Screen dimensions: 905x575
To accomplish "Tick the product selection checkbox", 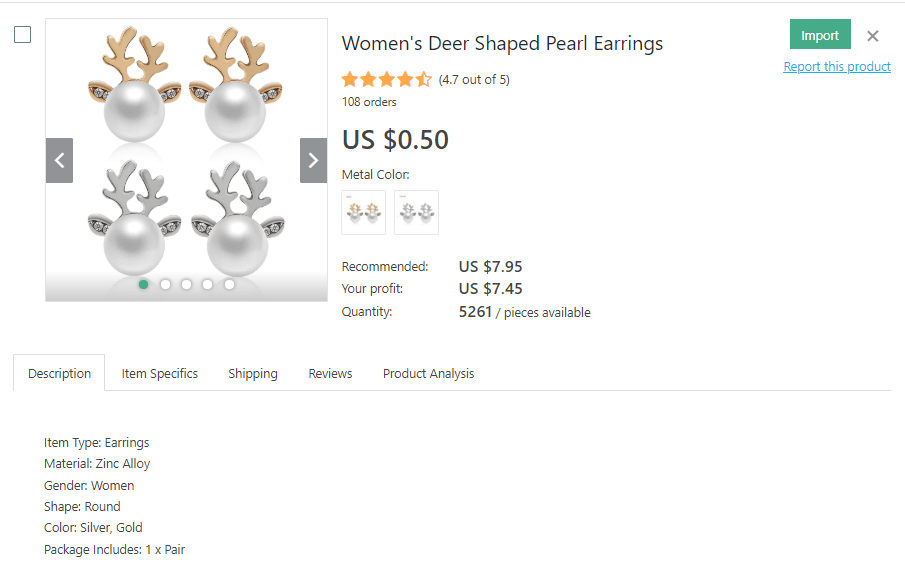I will (22, 35).
